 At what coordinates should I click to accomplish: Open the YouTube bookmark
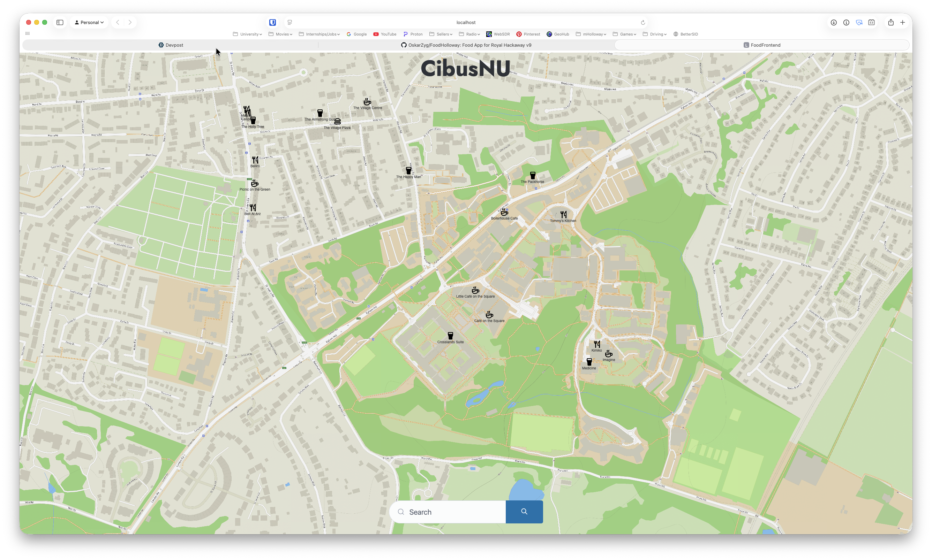pyautogui.click(x=384, y=34)
